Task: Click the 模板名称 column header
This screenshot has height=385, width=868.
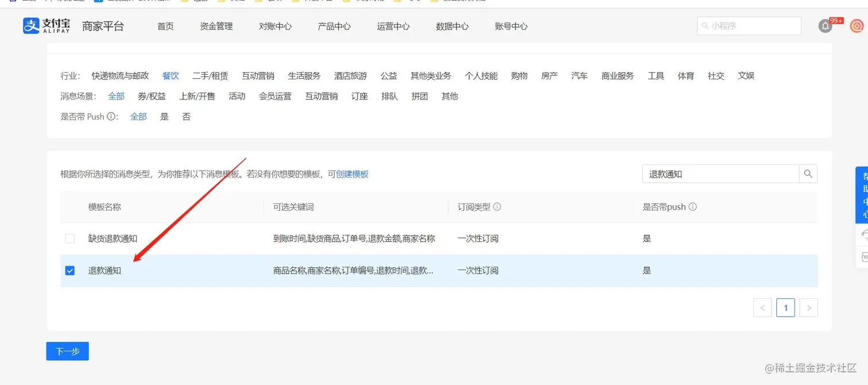Action: (104, 207)
